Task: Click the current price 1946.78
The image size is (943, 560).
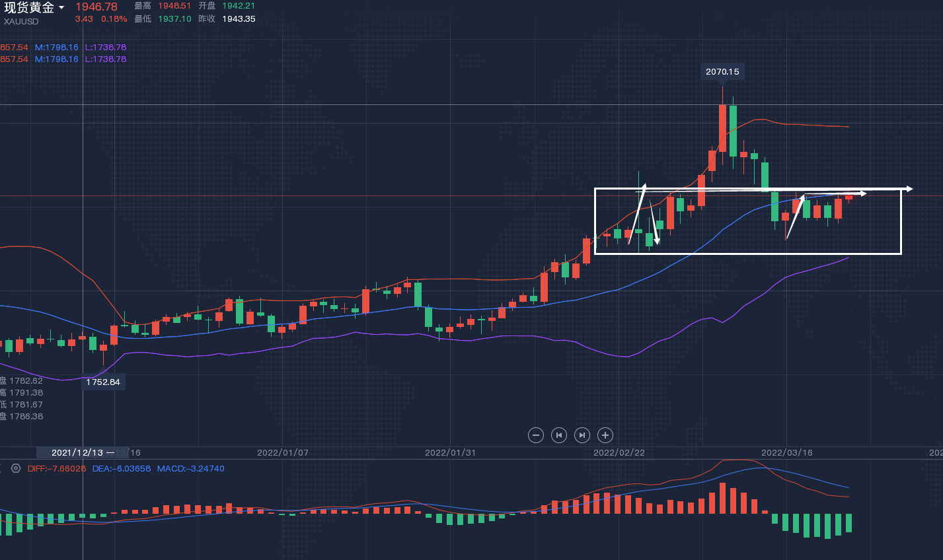Action: (96, 7)
